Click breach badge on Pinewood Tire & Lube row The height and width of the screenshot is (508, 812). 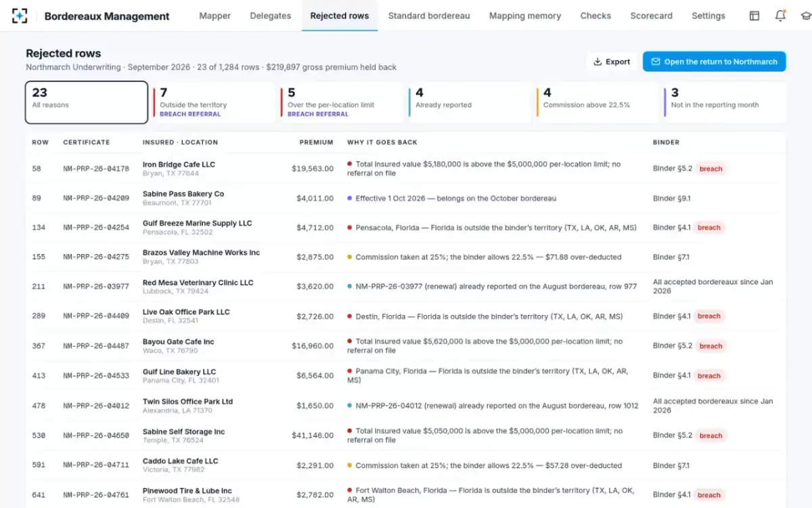coord(709,495)
